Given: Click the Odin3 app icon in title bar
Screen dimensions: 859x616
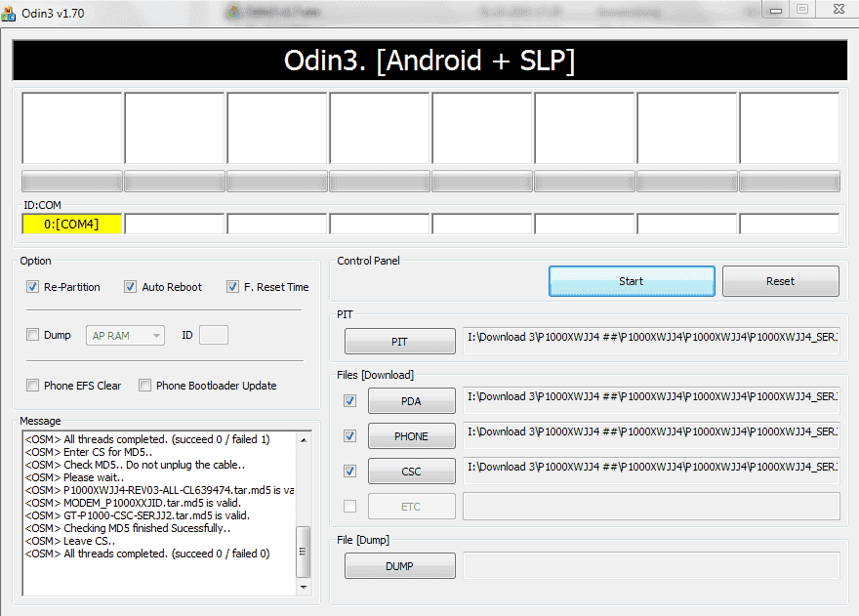Looking at the screenshot, I should click(x=8, y=13).
